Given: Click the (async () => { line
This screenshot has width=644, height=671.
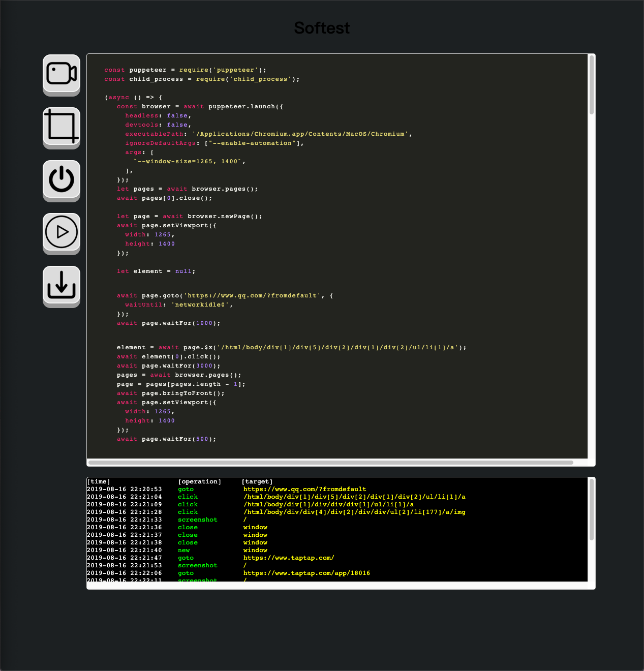Looking at the screenshot, I should coord(134,98).
